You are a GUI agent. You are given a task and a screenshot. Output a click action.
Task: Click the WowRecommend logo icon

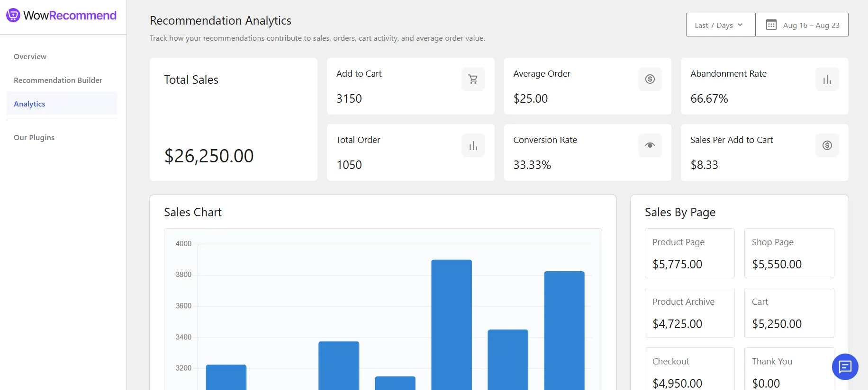pyautogui.click(x=13, y=15)
